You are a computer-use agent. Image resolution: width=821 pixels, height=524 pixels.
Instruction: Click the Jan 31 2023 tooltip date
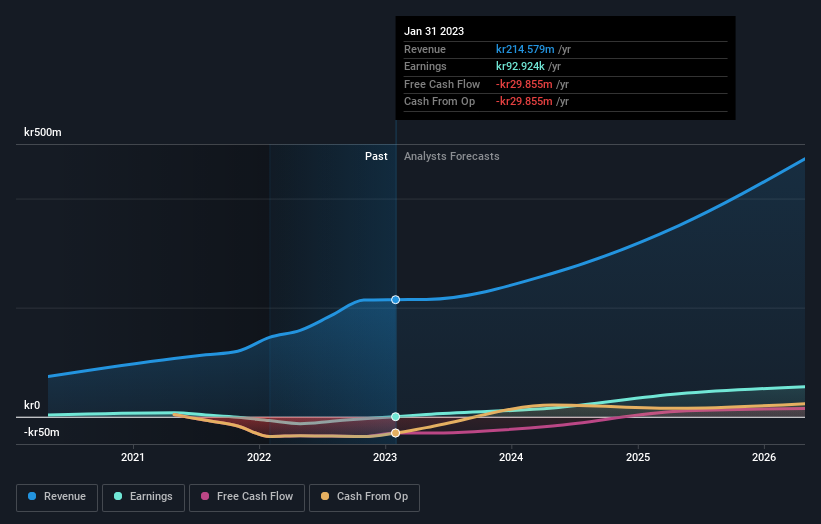(x=434, y=31)
